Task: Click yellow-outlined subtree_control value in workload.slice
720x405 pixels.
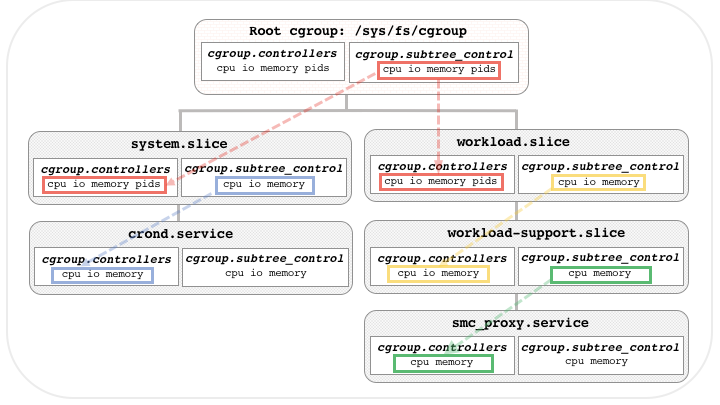Action: [599, 182]
